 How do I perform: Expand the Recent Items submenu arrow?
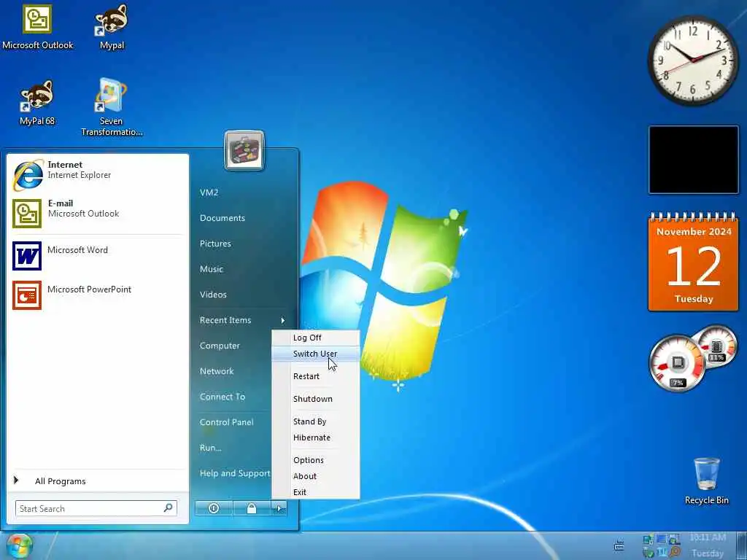tap(283, 321)
